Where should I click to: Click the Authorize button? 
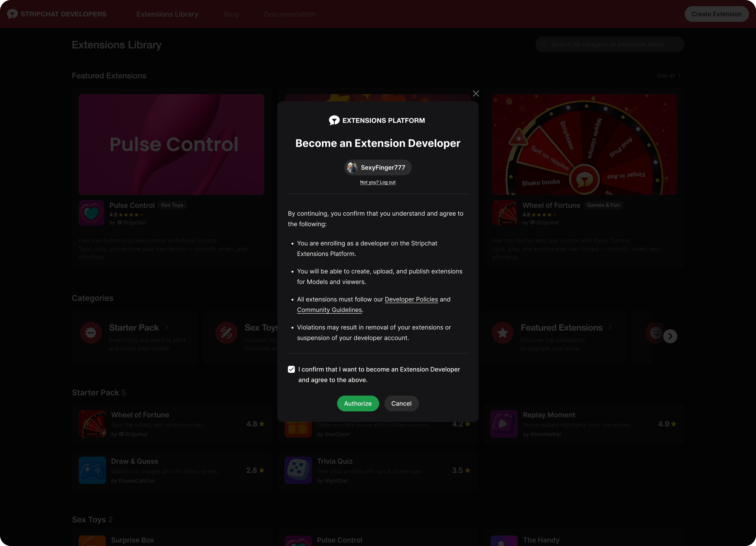pyautogui.click(x=358, y=403)
